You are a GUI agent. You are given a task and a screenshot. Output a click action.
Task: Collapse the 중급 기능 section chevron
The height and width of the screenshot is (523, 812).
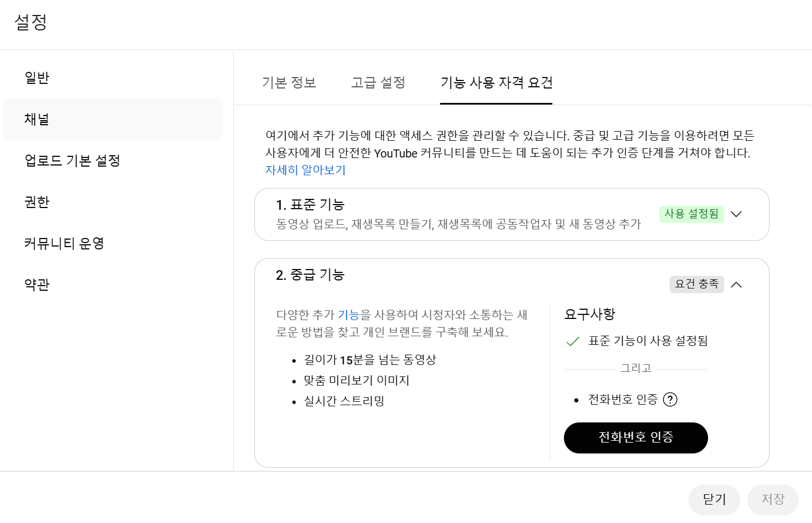point(736,284)
